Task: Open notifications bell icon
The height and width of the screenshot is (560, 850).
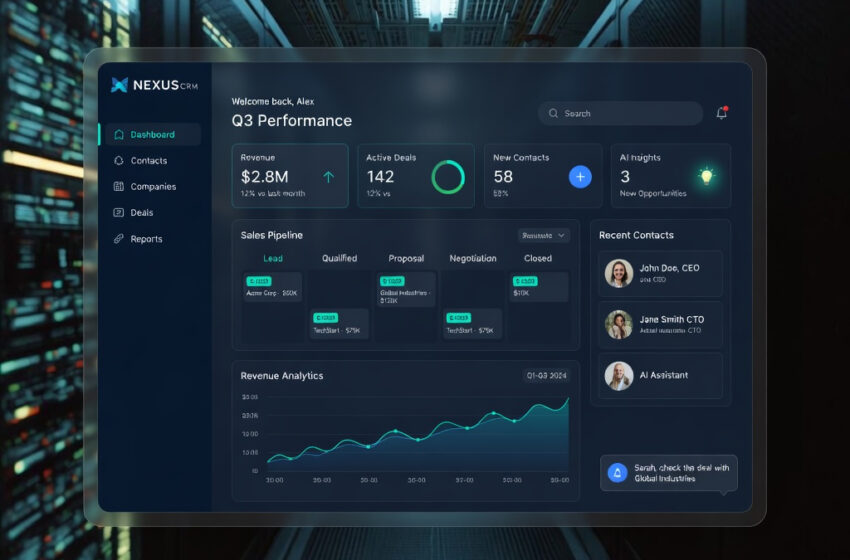Action: coord(722,113)
